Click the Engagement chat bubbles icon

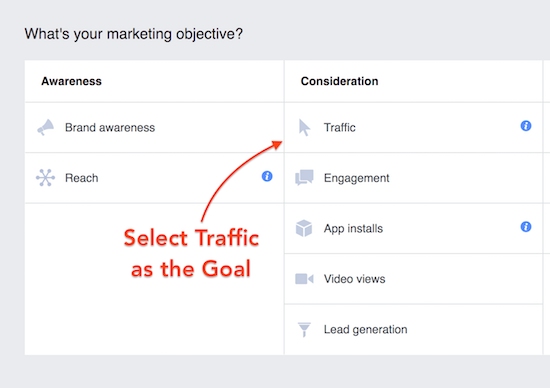click(x=304, y=178)
